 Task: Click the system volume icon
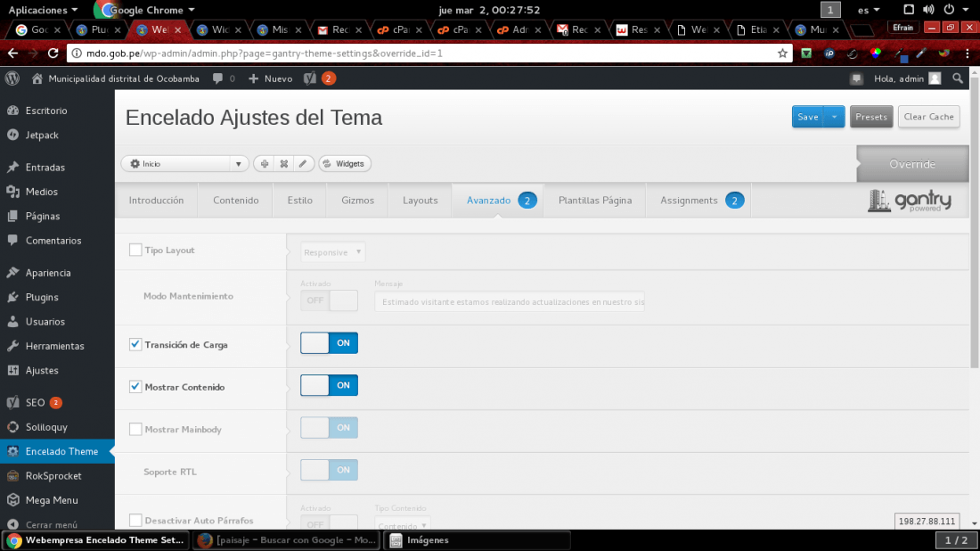point(928,10)
